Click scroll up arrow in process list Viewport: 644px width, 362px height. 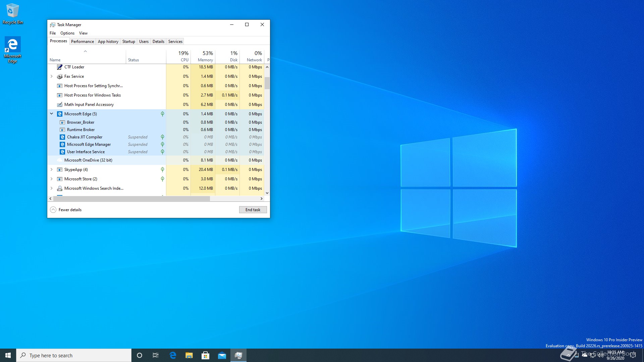267,67
